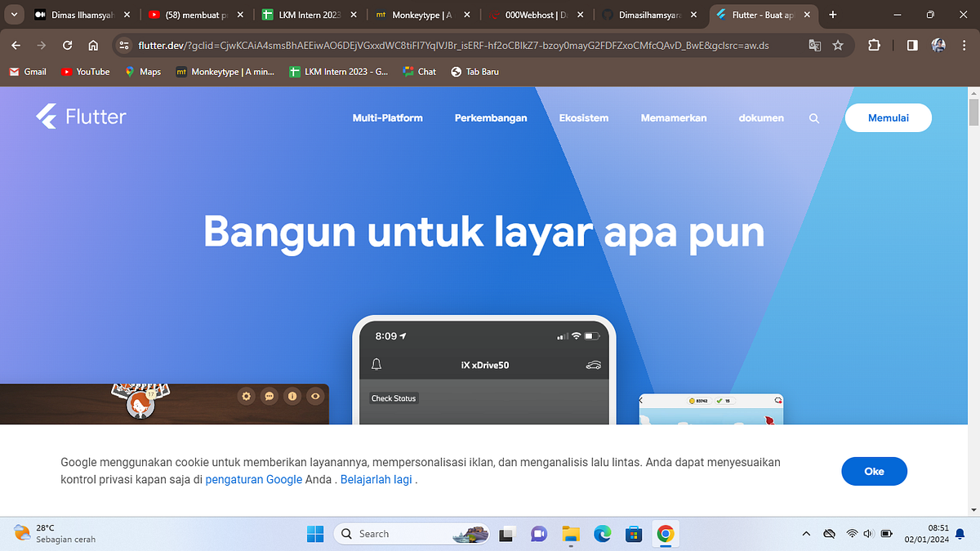Open the Belajarlah lagi link
This screenshot has height=551, width=980.
click(x=376, y=479)
